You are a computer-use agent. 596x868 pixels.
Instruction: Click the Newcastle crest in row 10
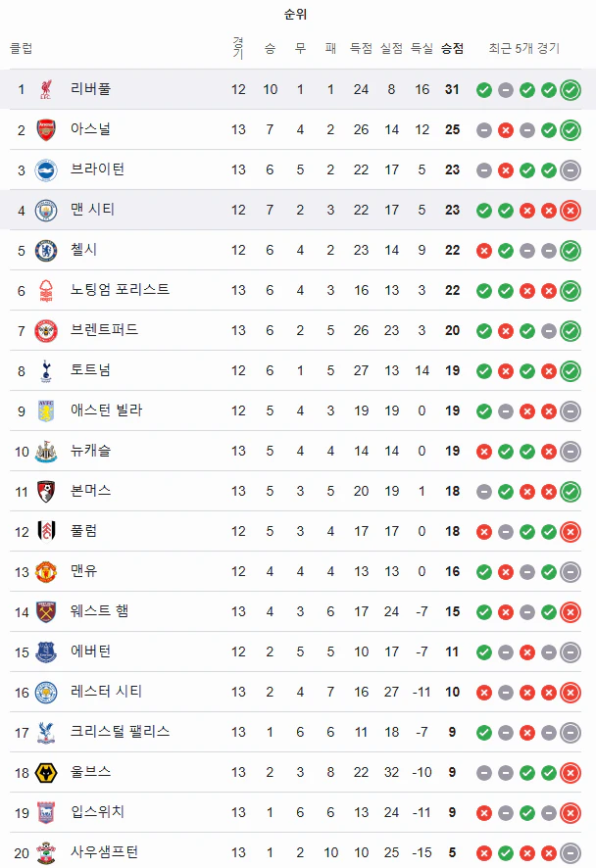(46, 452)
